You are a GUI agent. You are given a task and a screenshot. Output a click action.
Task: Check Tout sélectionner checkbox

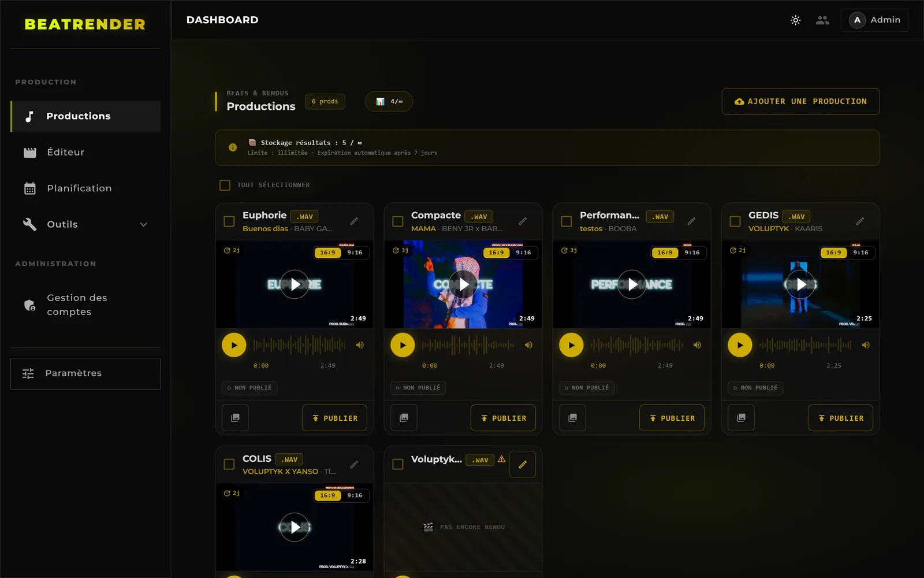click(225, 185)
